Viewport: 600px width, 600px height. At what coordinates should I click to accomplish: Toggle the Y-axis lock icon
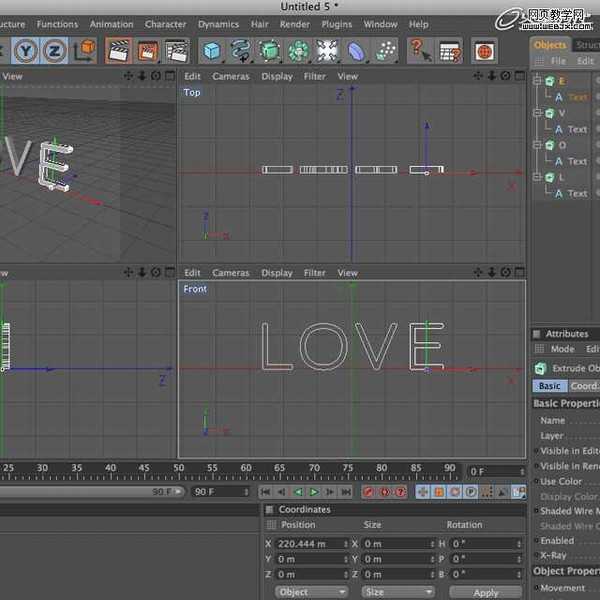click(26, 50)
